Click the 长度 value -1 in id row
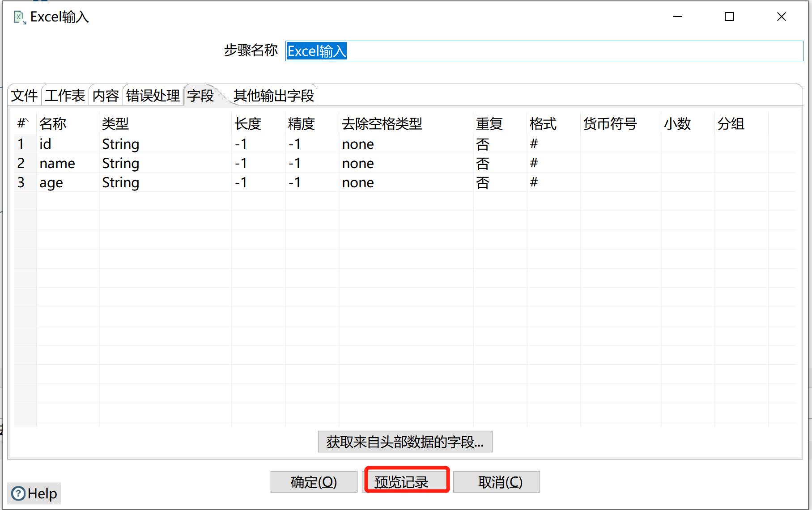Viewport: 812px width, 510px height. click(258, 144)
